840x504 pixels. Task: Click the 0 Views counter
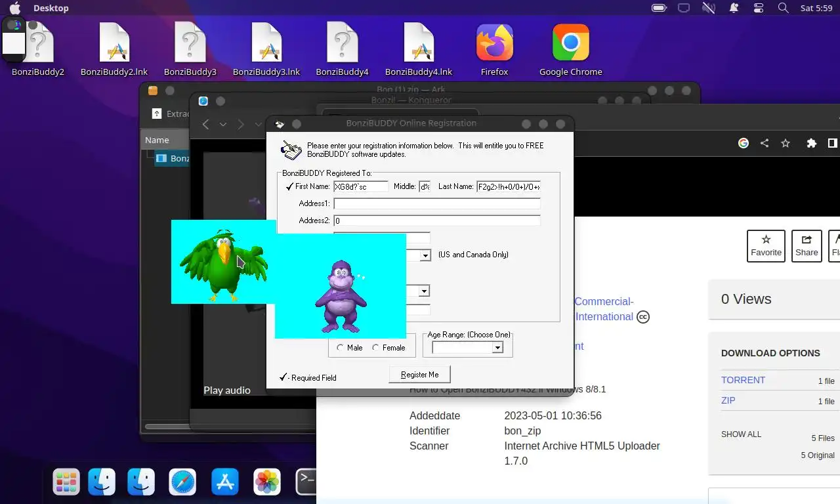[x=746, y=299]
